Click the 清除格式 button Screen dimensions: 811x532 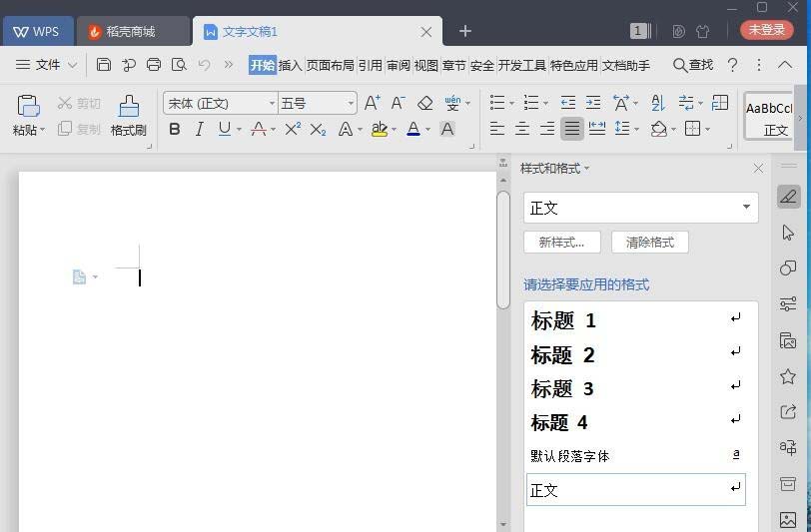(x=649, y=243)
